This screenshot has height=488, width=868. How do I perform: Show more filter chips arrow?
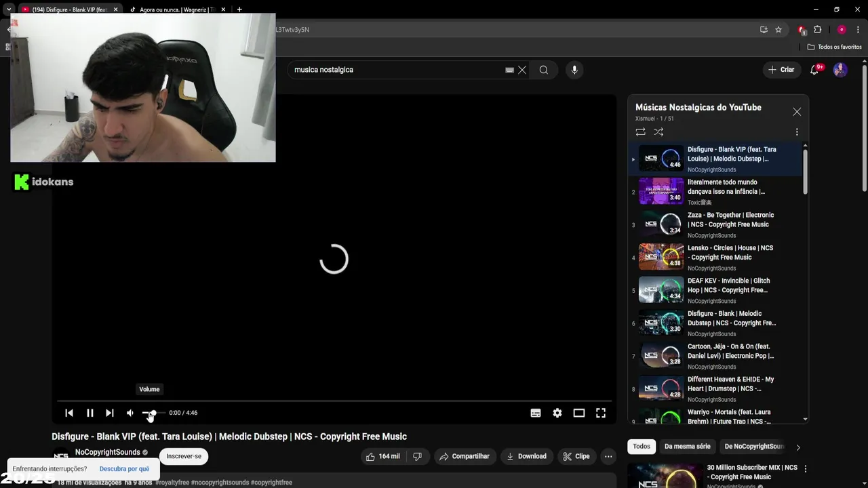[x=797, y=447]
